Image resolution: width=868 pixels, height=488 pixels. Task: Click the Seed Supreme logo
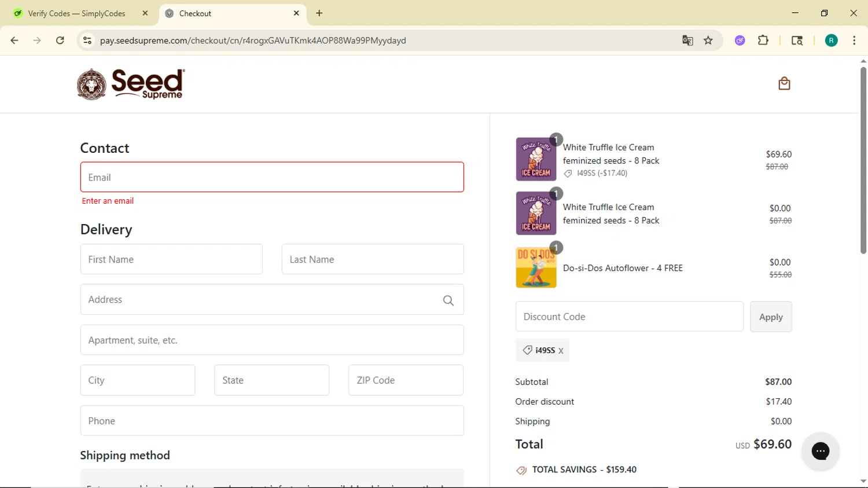point(131,84)
